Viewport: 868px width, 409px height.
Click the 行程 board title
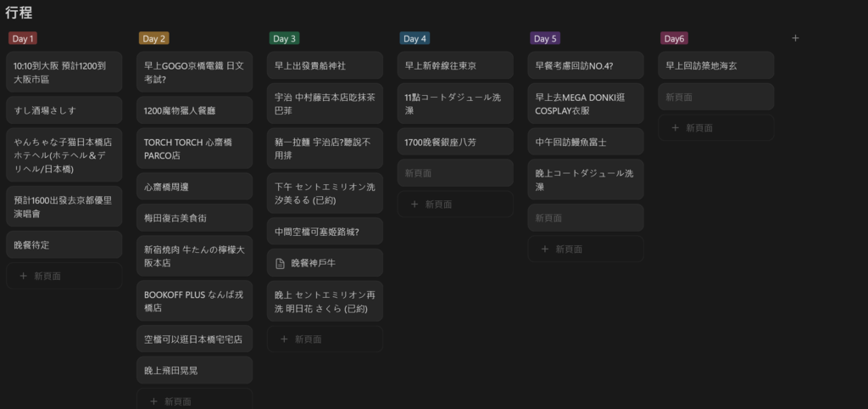click(x=19, y=13)
